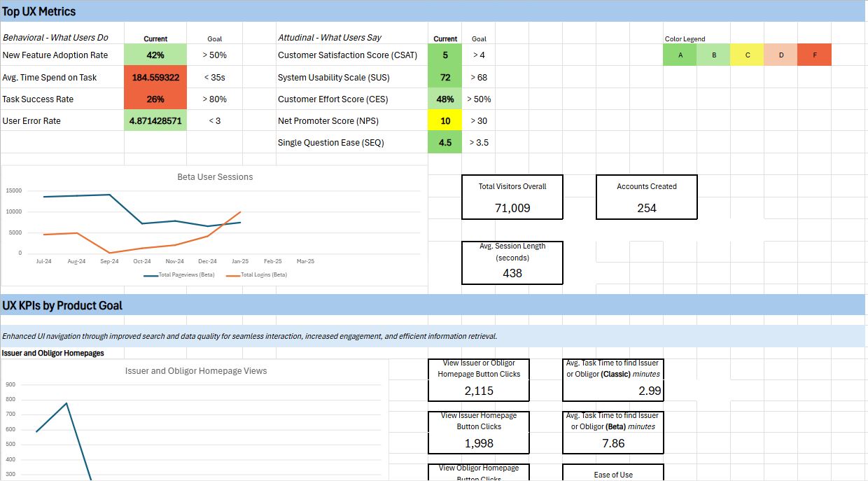
Task: Click the Avg. Session Length box
Action: click(x=512, y=263)
